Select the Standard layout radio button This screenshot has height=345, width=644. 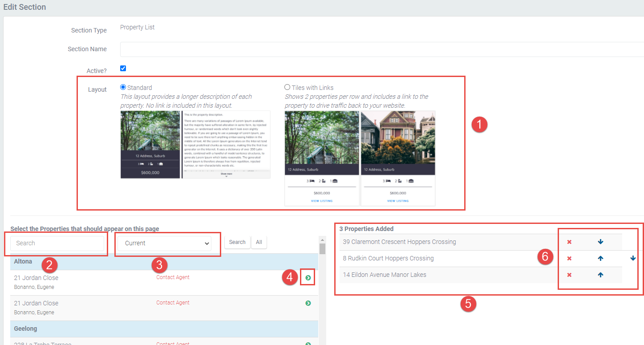click(123, 87)
